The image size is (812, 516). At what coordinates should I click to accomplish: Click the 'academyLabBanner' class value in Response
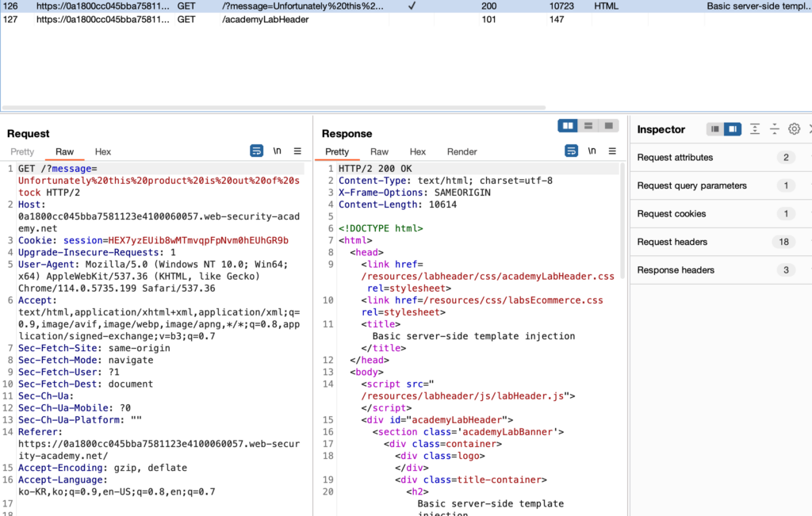click(x=507, y=432)
